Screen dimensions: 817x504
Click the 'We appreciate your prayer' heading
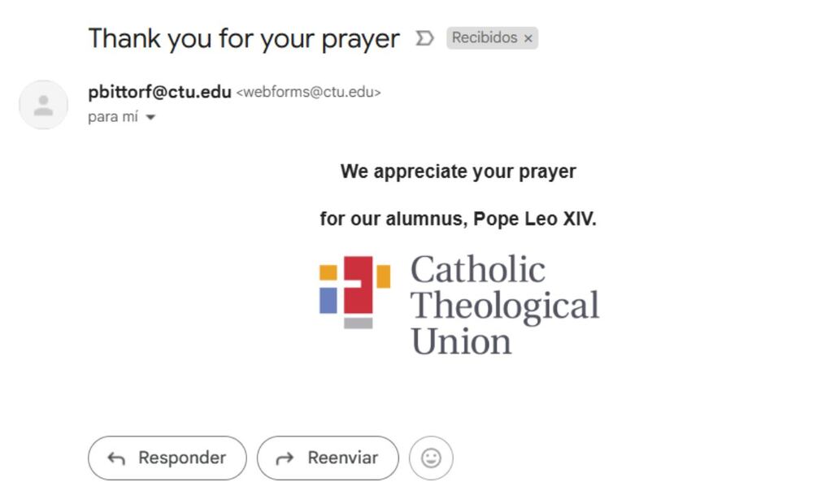click(x=458, y=172)
